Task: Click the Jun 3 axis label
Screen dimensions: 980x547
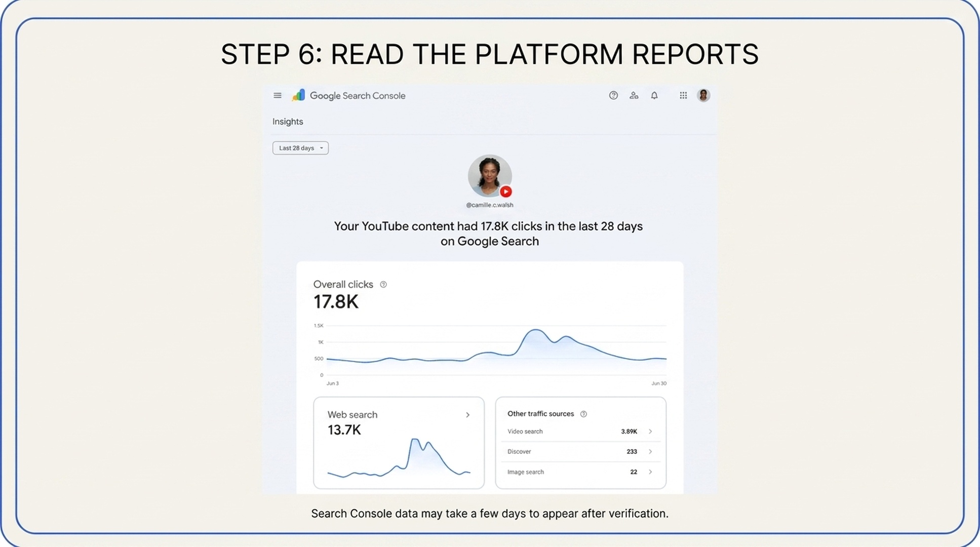Action: pyautogui.click(x=333, y=383)
